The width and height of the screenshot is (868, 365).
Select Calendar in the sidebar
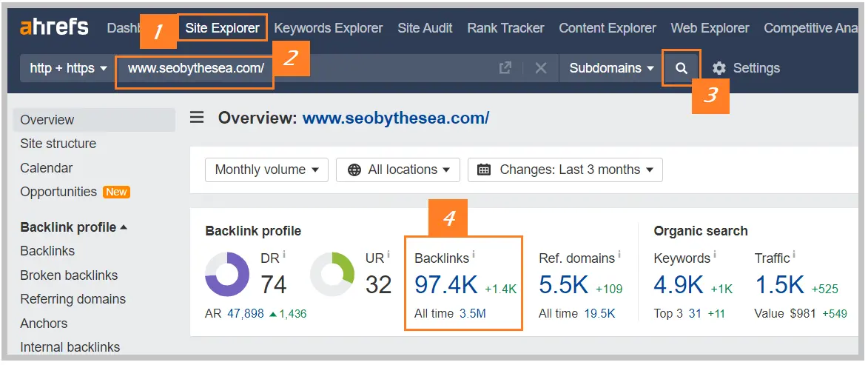47,168
